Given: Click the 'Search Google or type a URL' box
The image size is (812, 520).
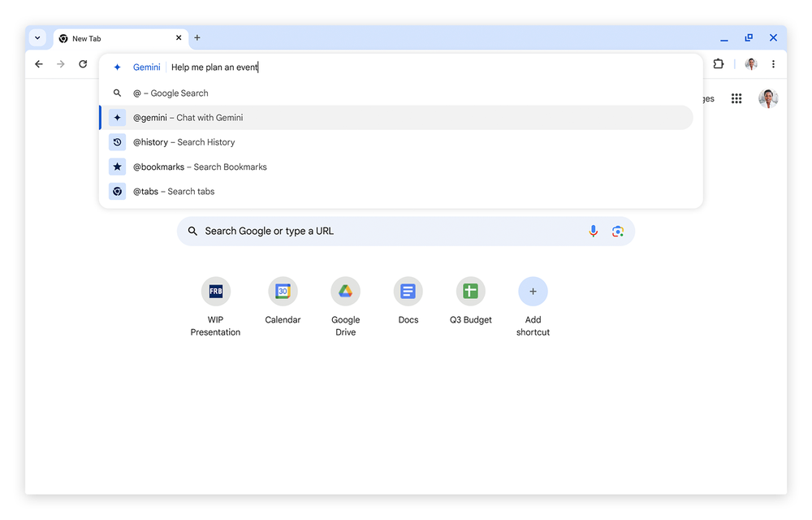Looking at the screenshot, I should coord(406,231).
